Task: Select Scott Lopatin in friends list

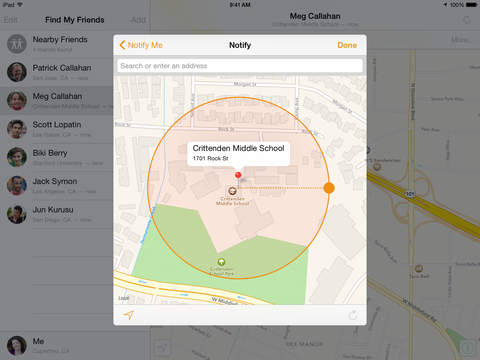Action: (x=57, y=129)
